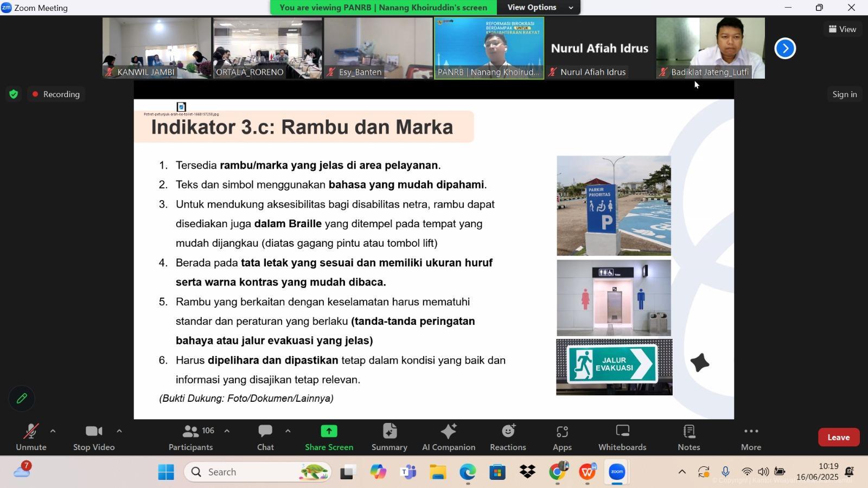Click Zoom icon on taskbar

tap(617, 472)
